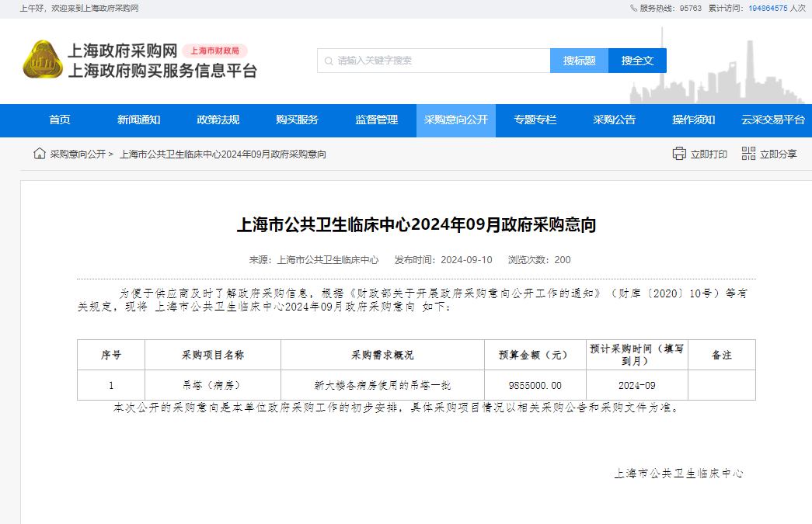
Task: Click the 序号 table header
Action: coord(111,355)
